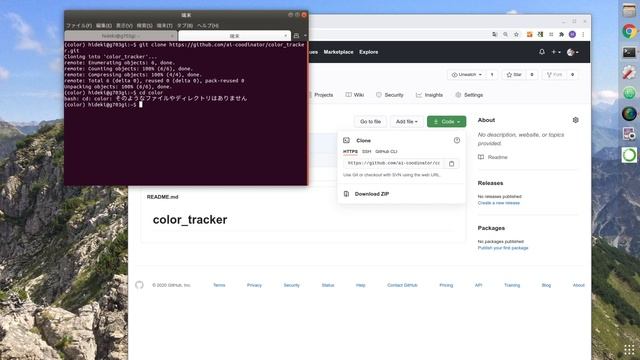640x360 pixels.
Task: Click the grid extension icon in Chrome toolbar
Action: point(551,35)
